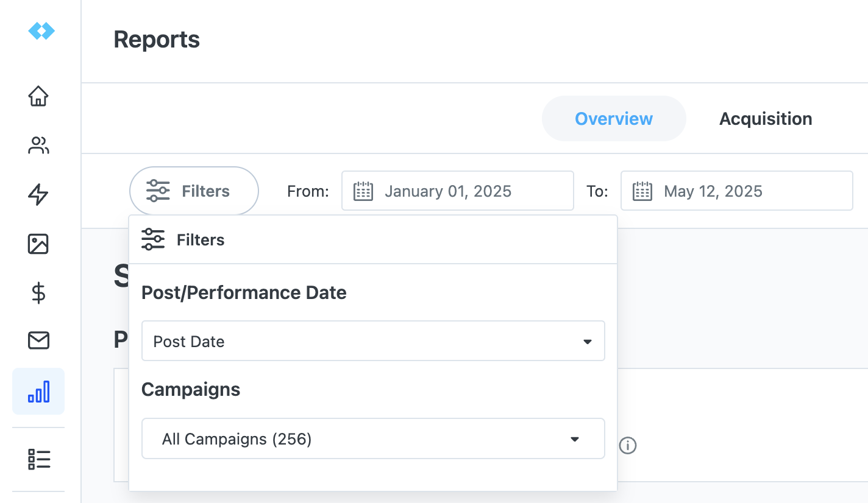Image resolution: width=868 pixels, height=503 pixels.
Task: Expand the All Campaigns (256) dropdown arrow
Action: tap(574, 439)
